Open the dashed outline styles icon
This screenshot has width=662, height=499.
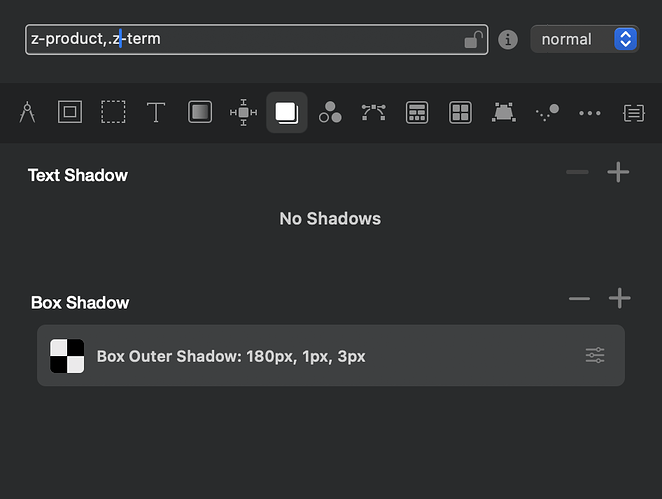[x=113, y=113]
